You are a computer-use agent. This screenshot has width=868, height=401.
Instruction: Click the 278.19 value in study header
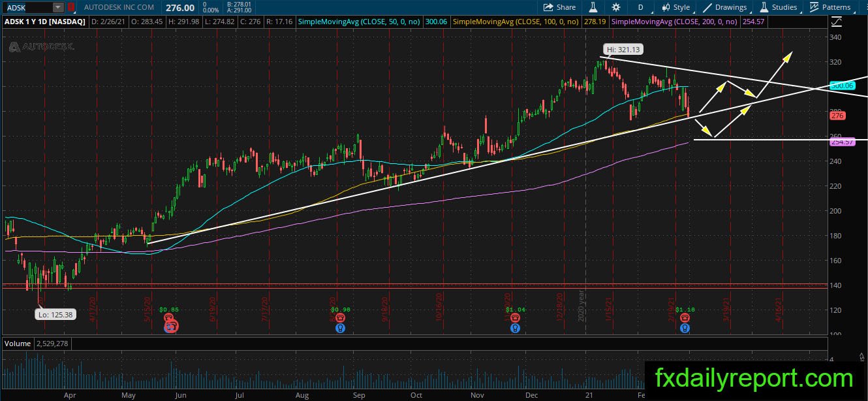(x=595, y=22)
